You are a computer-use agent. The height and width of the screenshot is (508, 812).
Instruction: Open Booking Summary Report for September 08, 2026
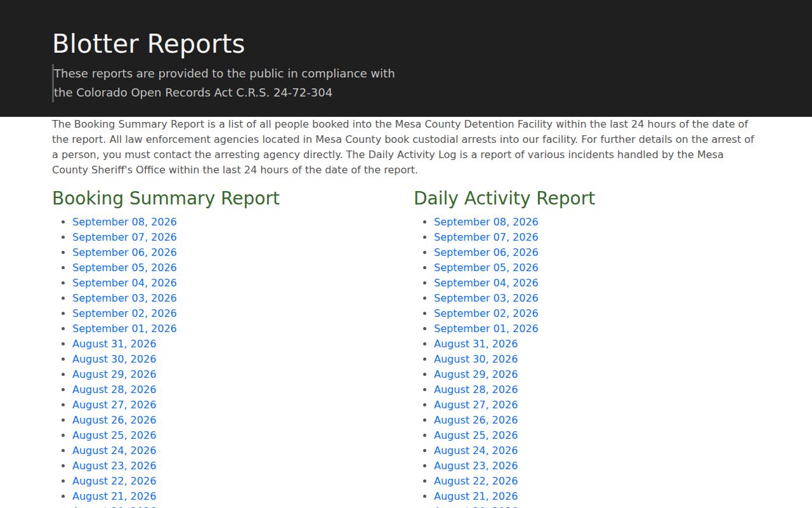[x=124, y=222]
